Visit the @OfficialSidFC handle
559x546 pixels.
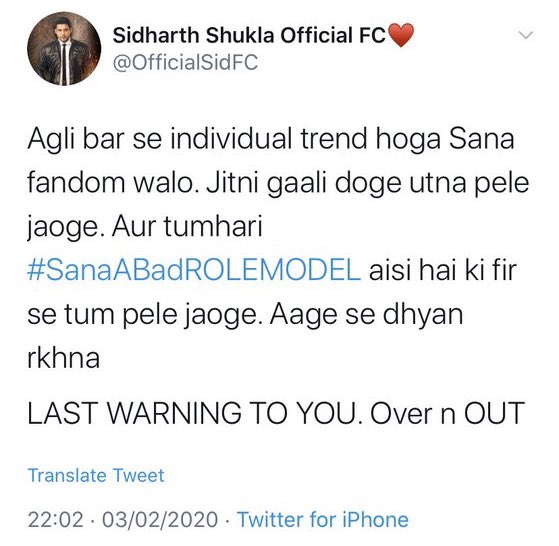pos(185,63)
